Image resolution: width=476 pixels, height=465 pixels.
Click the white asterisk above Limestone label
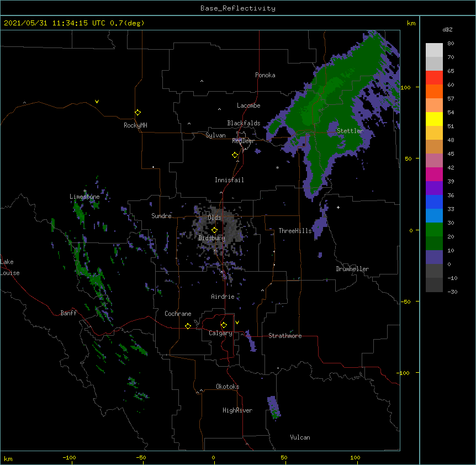pos(85,191)
